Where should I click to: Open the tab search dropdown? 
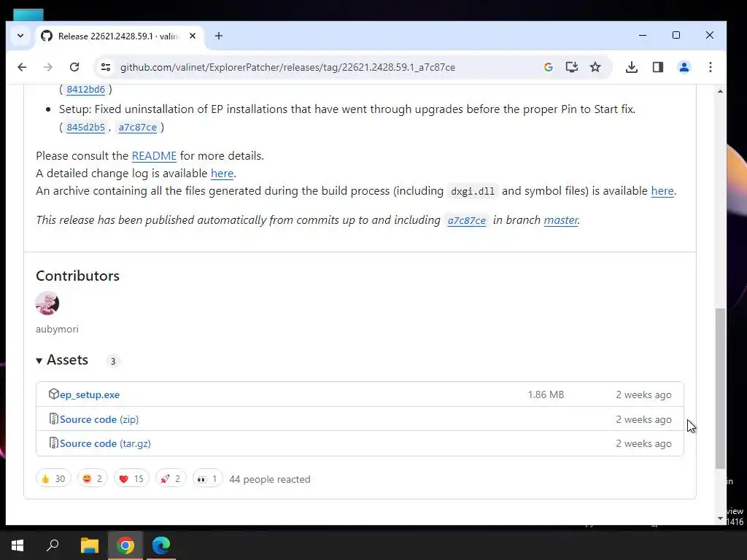[20, 36]
